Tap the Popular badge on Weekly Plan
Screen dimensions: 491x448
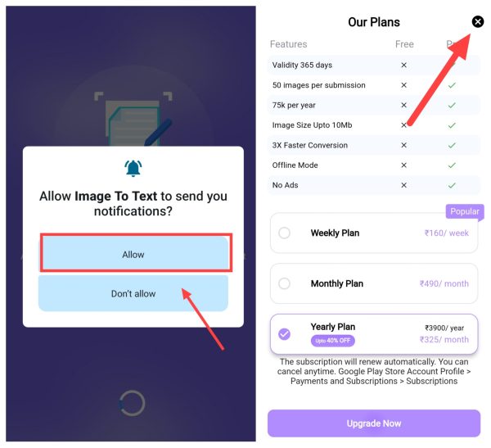(464, 211)
